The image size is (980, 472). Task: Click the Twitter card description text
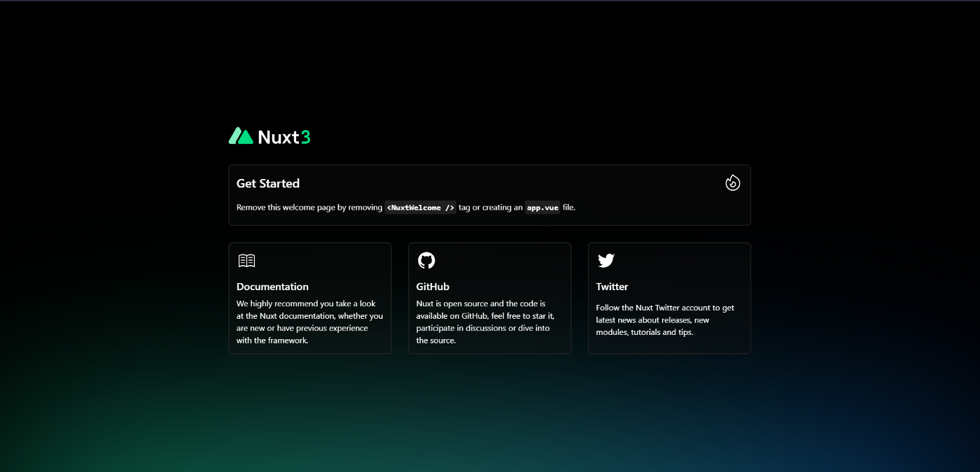[x=664, y=320]
